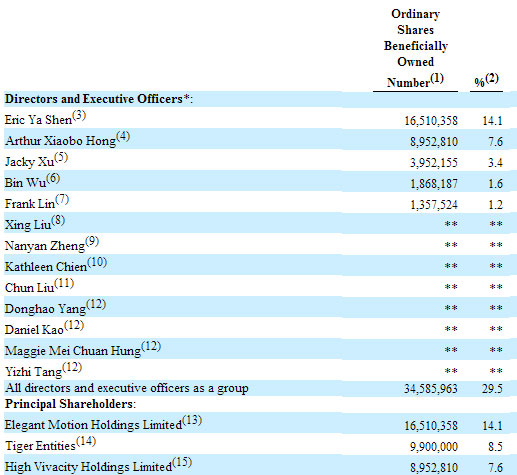Click the number '**' in Maggie Mei Chuan Hung row
Viewport: 517px width, 475px height.
coord(451,350)
